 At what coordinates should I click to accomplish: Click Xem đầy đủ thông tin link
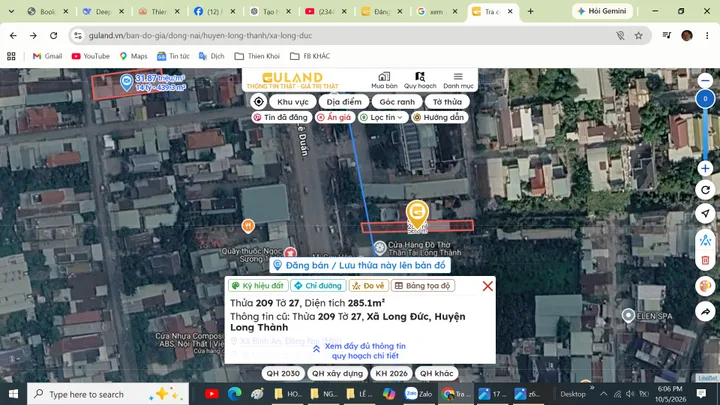365,351
